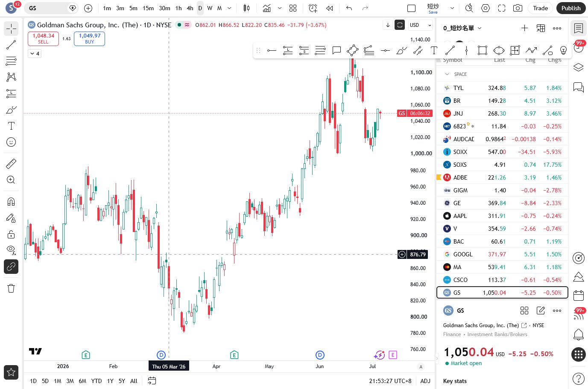Image resolution: width=588 pixels, height=389 pixels.
Task: Open candlestick chart type selector
Action: (x=246, y=8)
